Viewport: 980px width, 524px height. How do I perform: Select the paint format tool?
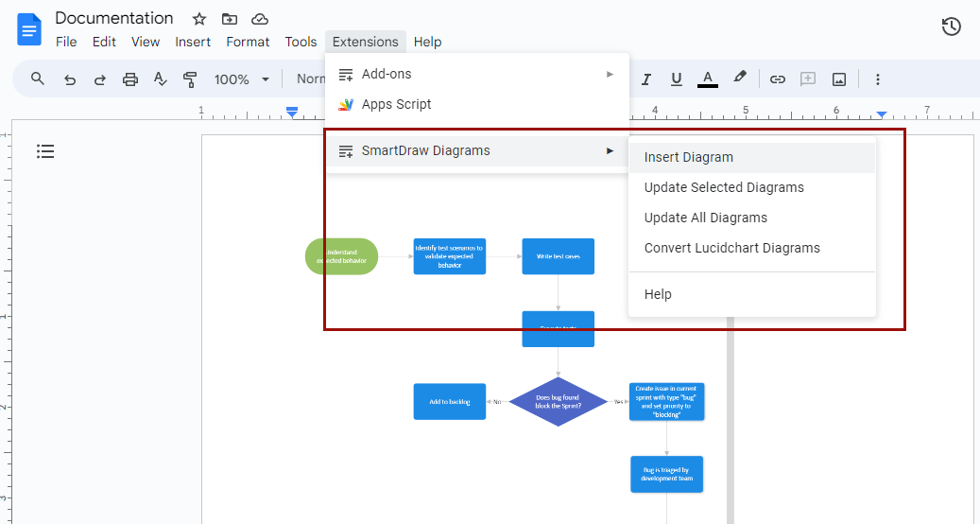tap(190, 79)
